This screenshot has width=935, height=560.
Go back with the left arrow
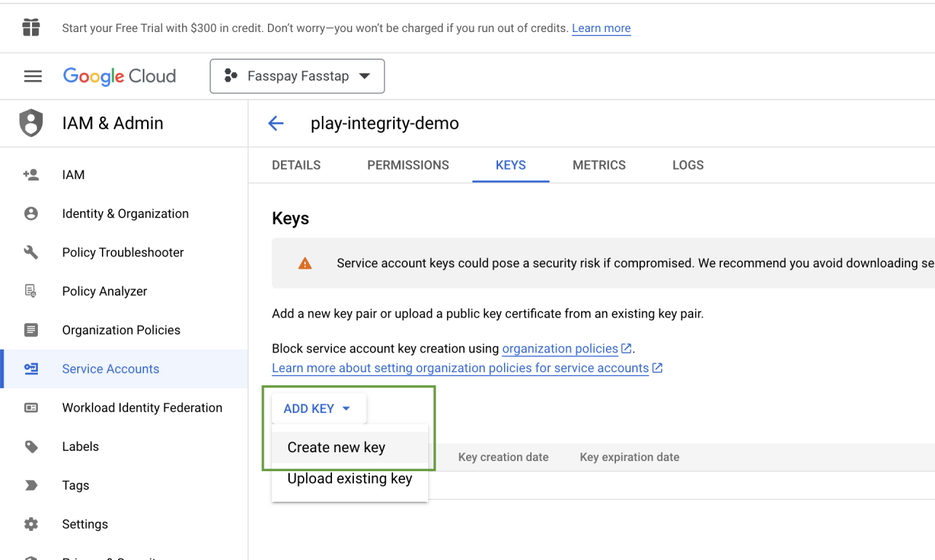tap(276, 124)
